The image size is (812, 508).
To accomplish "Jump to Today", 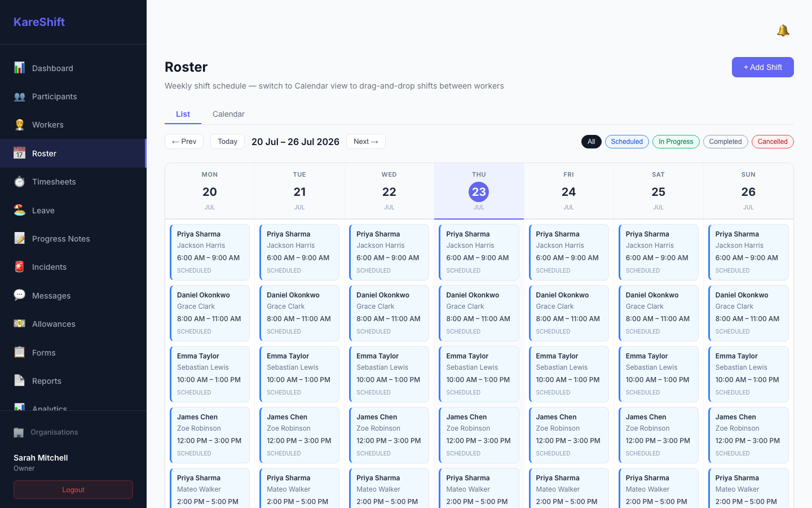I will tap(227, 142).
